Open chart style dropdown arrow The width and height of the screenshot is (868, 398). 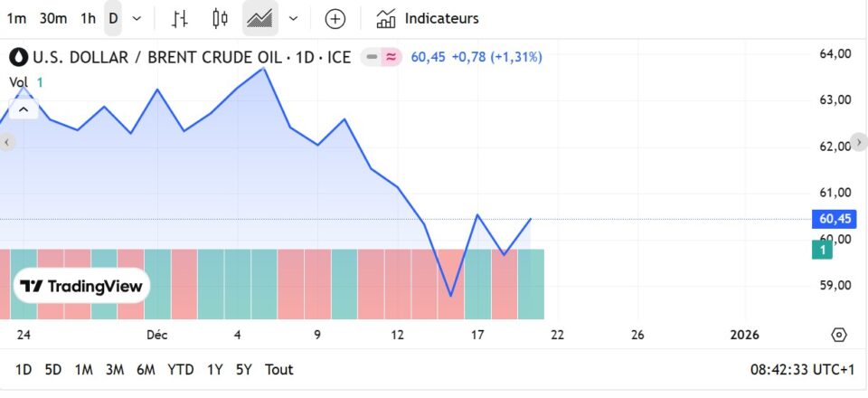[x=293, y=18]
